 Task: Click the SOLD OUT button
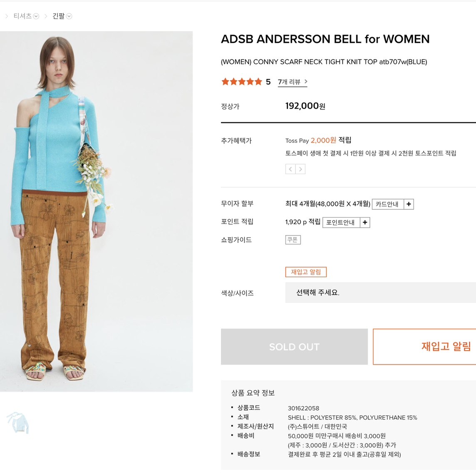(x=294, y=347)
